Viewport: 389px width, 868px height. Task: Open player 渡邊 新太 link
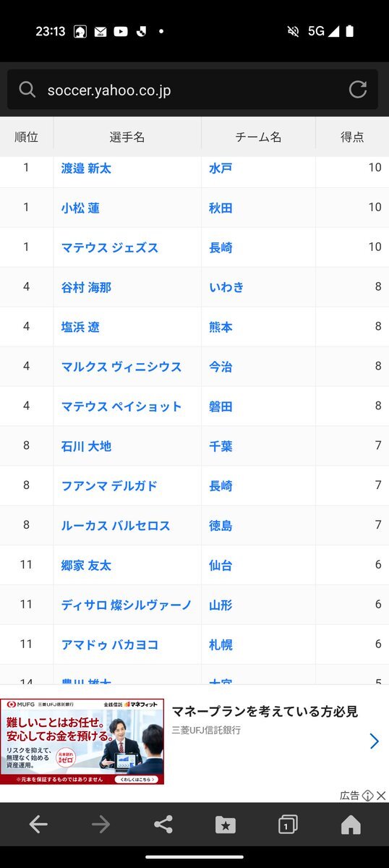click(x=86, y=168)
